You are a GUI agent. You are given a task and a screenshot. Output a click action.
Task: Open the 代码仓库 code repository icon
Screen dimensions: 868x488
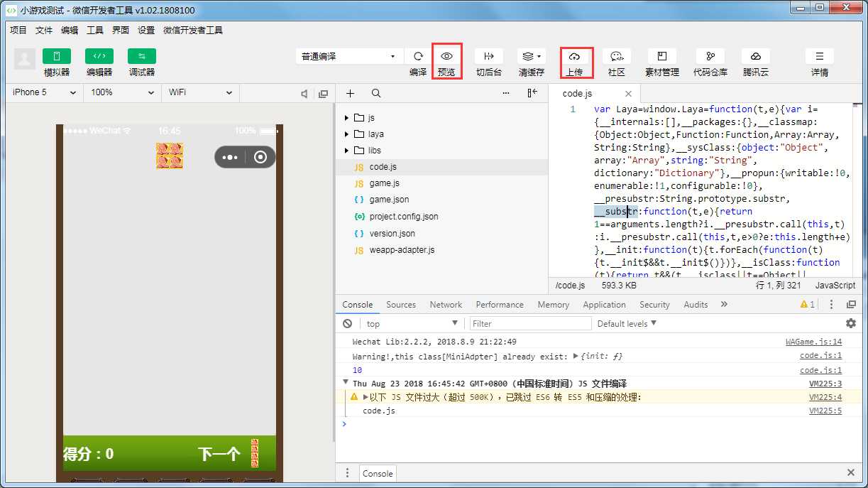[710, 56]
